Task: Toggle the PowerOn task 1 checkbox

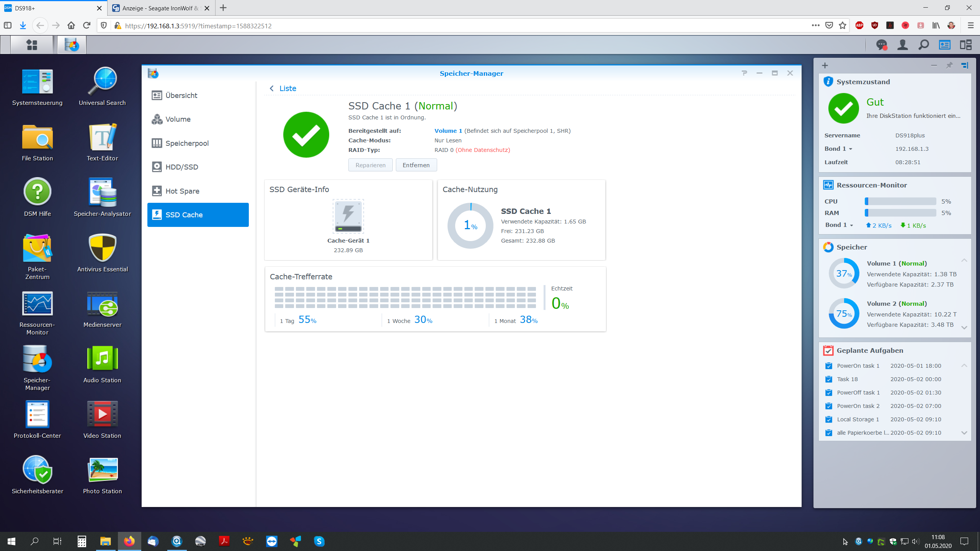Action: (x=829, y=366)
